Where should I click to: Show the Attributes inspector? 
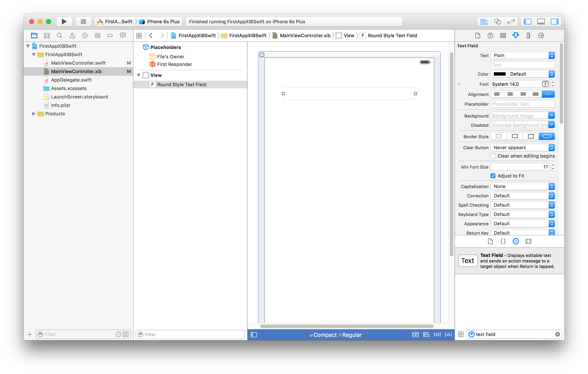[x=516, y=35]
